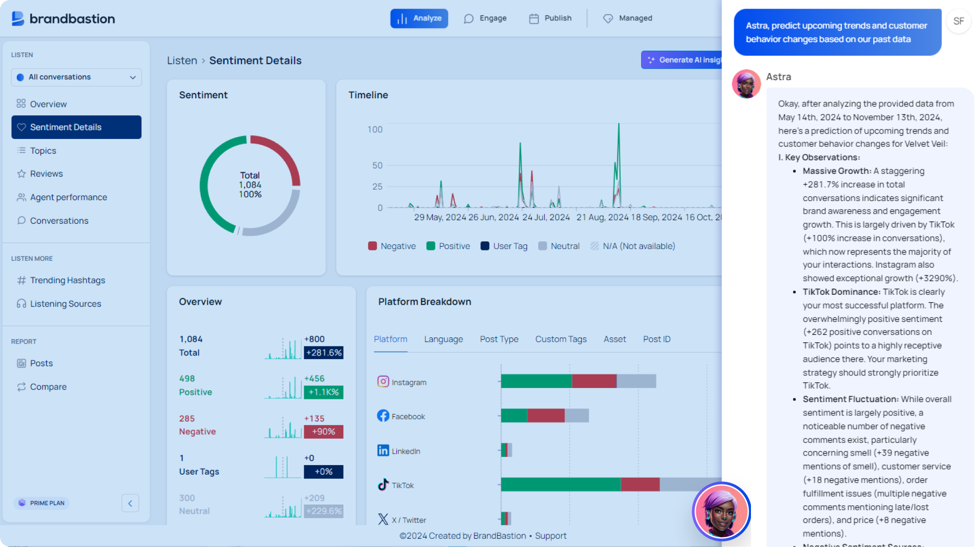The width and height of the screenshot is (980, 547).
Task: Switch to the Language tab
Action: pos(443,339)
